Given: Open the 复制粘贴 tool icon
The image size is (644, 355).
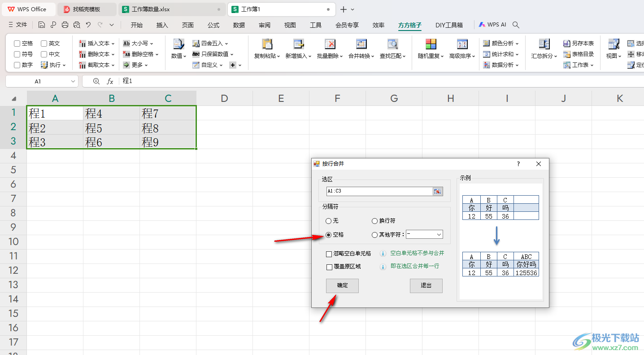Looking at the screenshot, I should [267, 44].
